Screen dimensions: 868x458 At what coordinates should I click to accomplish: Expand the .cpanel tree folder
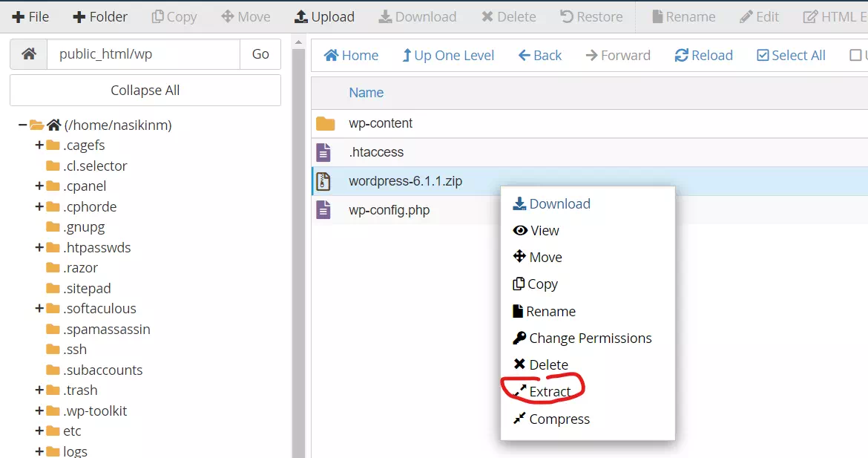point(39,186)
